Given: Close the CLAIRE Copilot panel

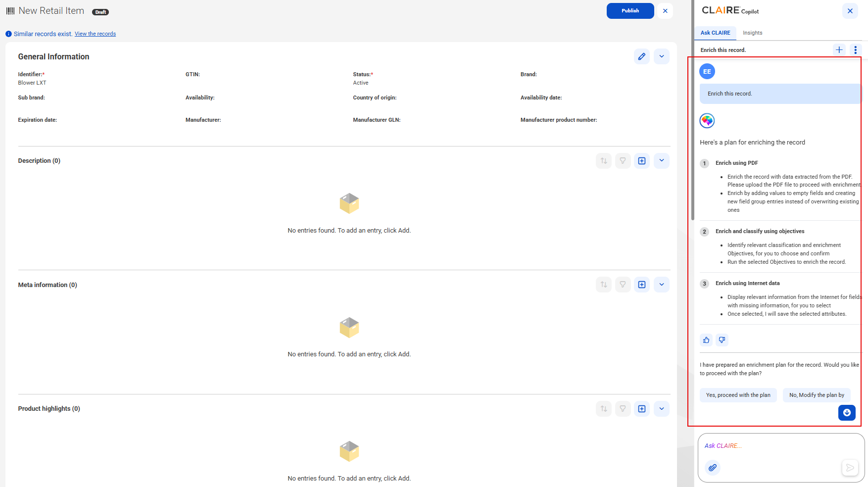Looking at the screenshot, I should 850,11.
